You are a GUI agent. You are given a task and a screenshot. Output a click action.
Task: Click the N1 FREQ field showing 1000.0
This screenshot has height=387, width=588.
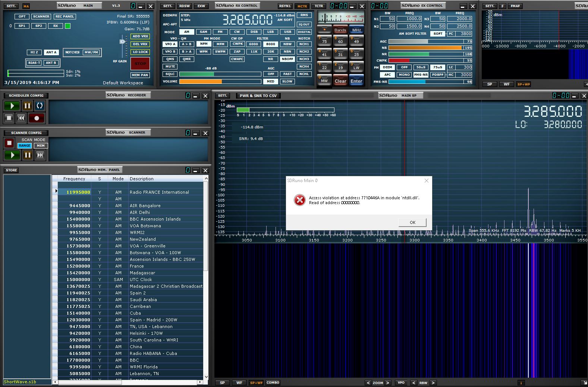pyautogui.click(x=409, y=19)
